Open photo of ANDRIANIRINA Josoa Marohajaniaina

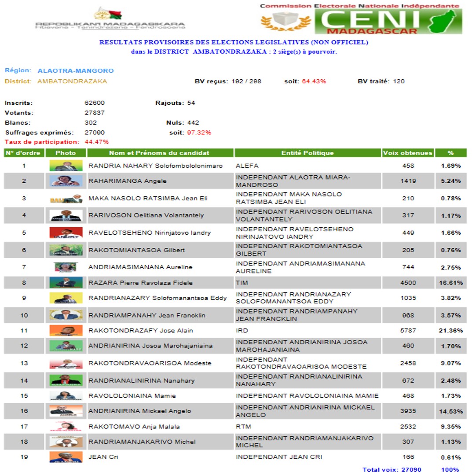[x=66, y=346]
